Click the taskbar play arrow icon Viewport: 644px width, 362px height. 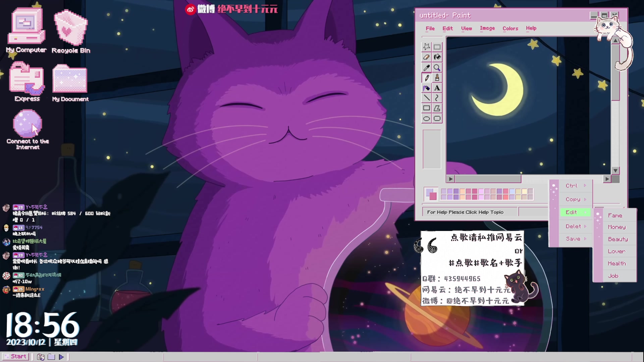point(61,357)
